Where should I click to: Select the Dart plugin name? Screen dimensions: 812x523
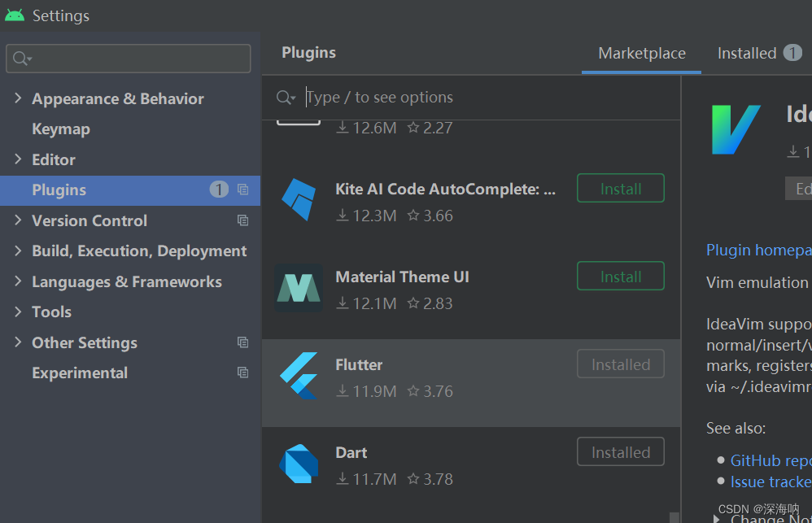(x=351, y=452)
